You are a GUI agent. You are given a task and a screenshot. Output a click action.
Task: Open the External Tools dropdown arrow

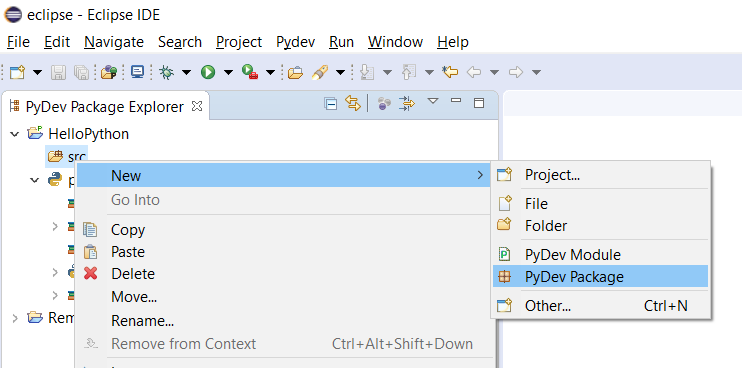click(x=270, y=72)
